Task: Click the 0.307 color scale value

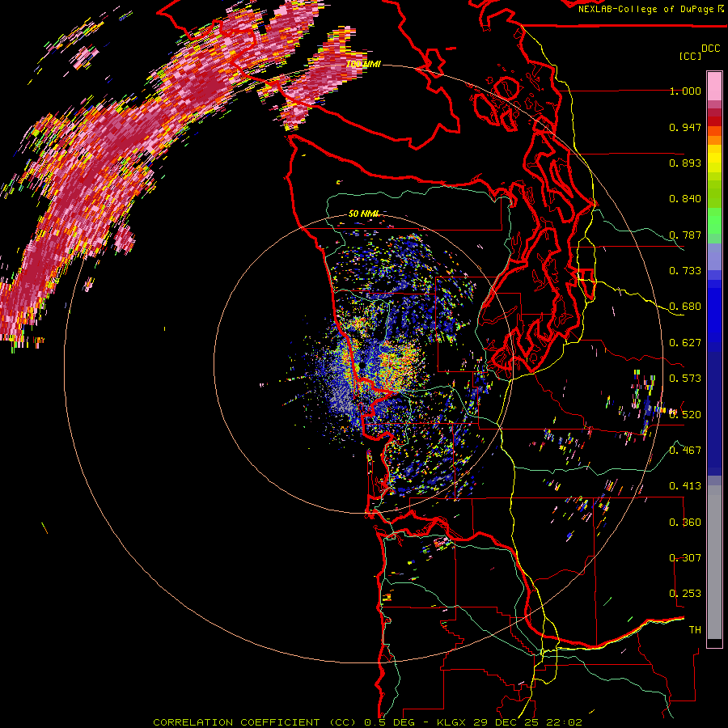Action: click(685, 558)
